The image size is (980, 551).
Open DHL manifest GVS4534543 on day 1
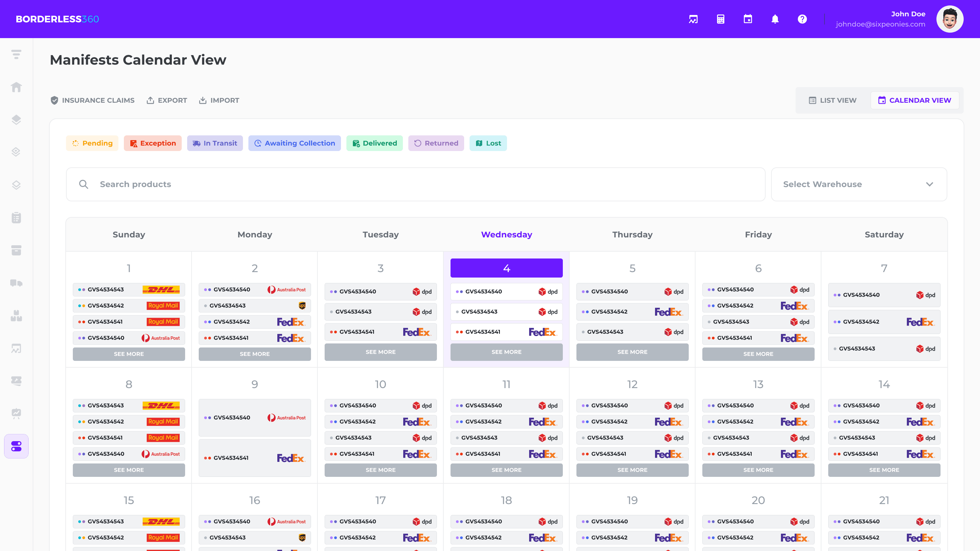pos(129,289)
